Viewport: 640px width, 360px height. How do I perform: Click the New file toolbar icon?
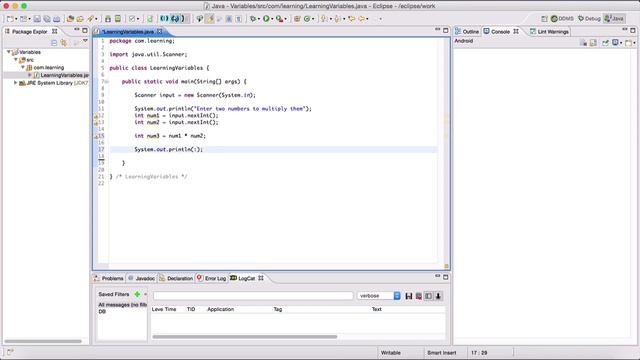click(10, 19)
